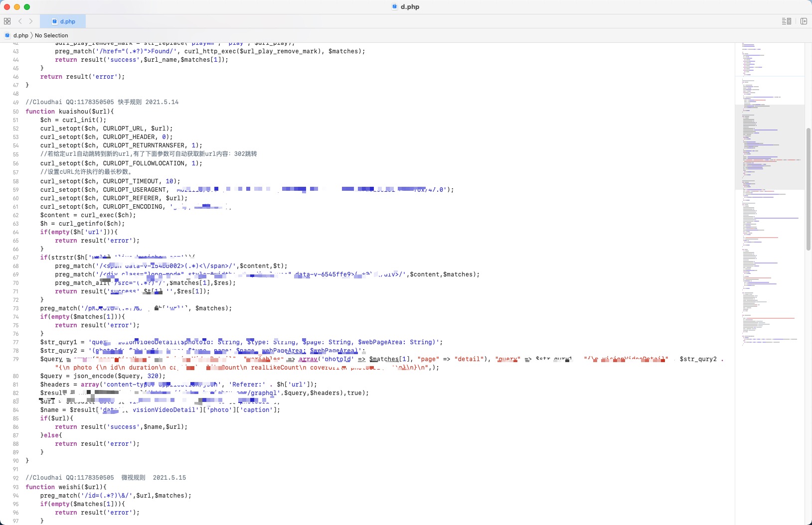Viewport: 812px width, 525px height.
Task: Click the "$name = $result[" caption line
Action: [160, 410]
